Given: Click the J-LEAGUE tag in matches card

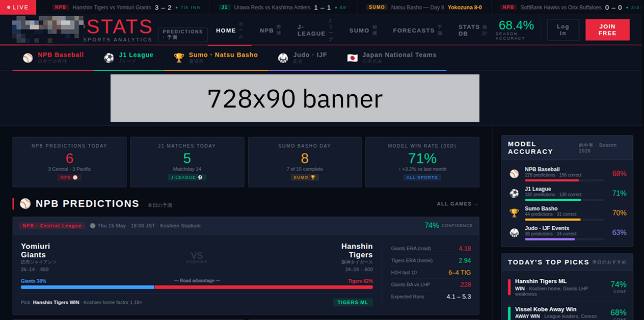Looking at the screenshot, I should (x=187, y=177).
